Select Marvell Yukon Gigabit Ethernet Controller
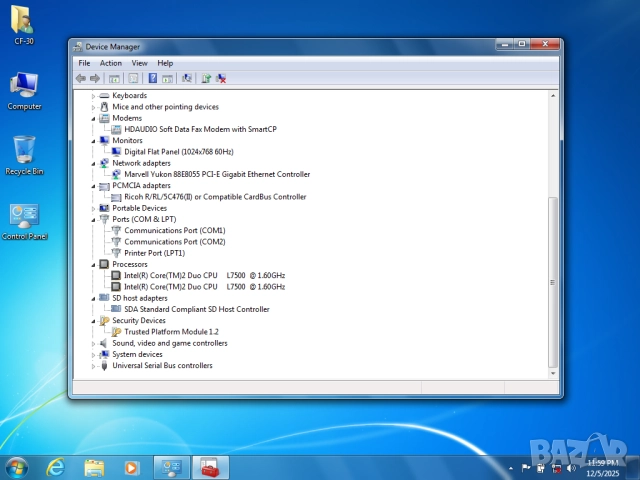This screenshot has width=640, height=480. coord(216,174)
